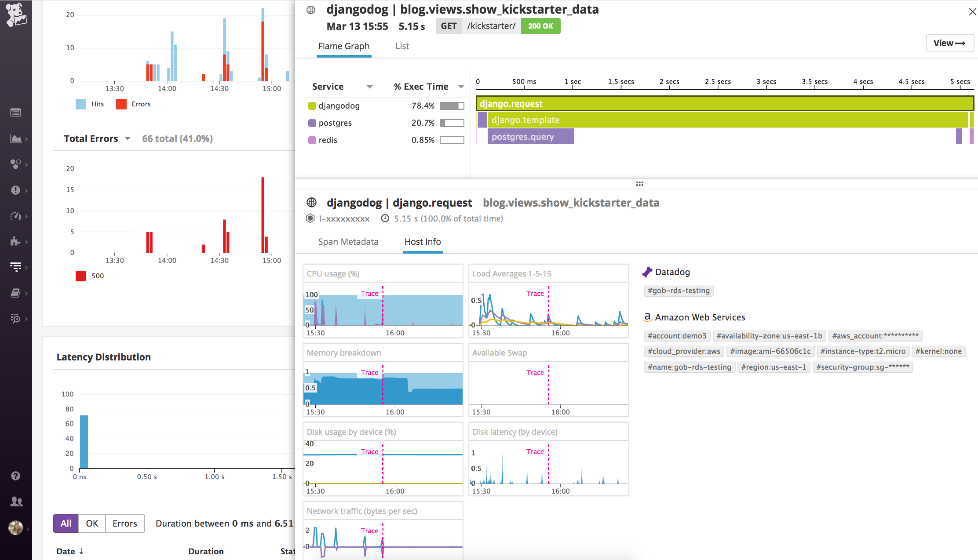The image size is (978, 560).
Task: Click the djangodog service color swatch
Action: 312,105
